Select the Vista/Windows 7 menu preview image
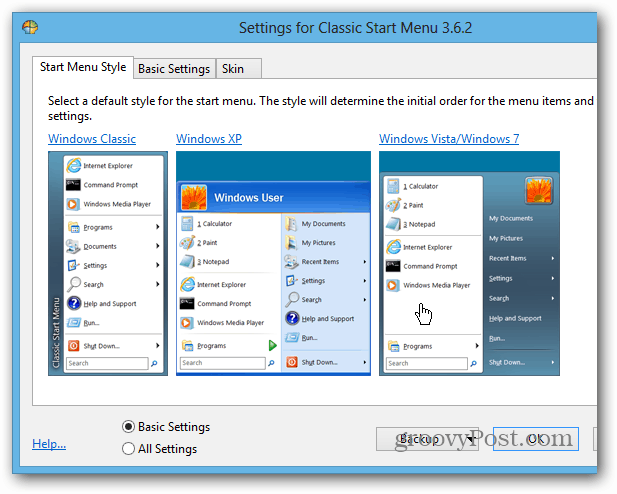This screenshot has height=494, width=617. coord(469,263)
